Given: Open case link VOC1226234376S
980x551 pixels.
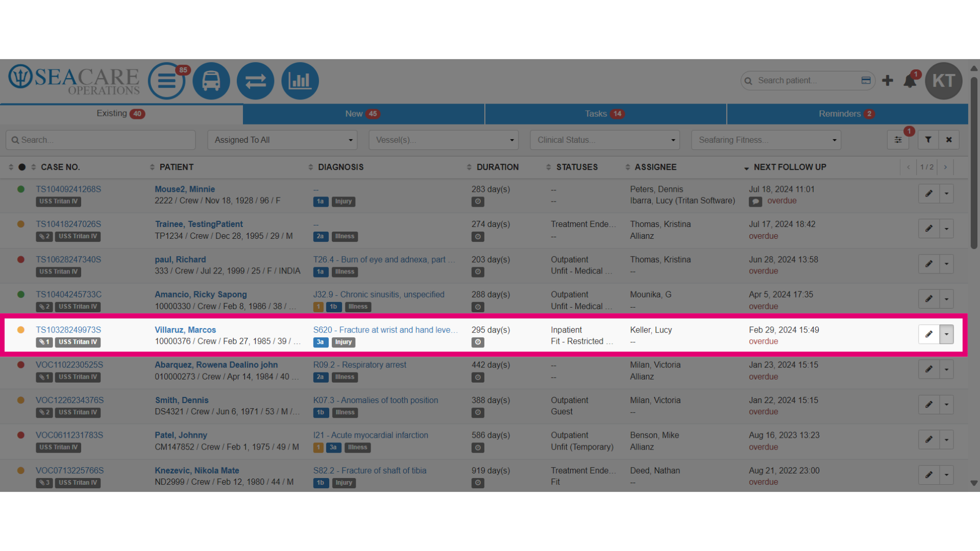Looking at the screenshot, I should 69,400.
